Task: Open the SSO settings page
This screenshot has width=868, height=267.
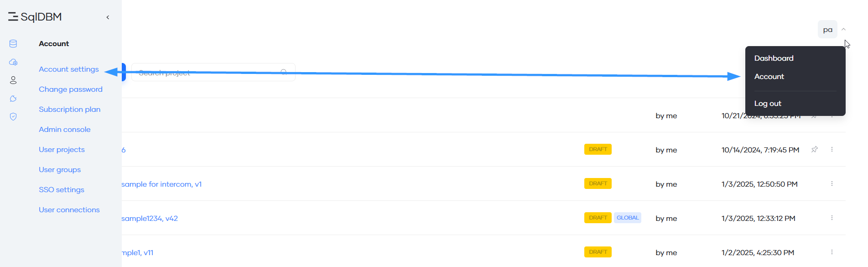Action: [x=62, y=189]
